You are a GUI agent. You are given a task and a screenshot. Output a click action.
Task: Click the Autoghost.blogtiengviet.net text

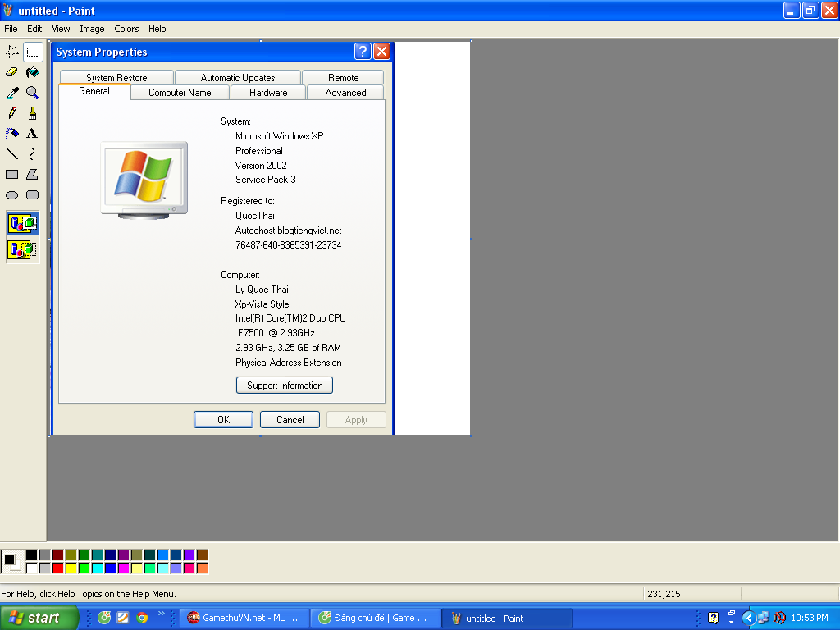point(288,231)
